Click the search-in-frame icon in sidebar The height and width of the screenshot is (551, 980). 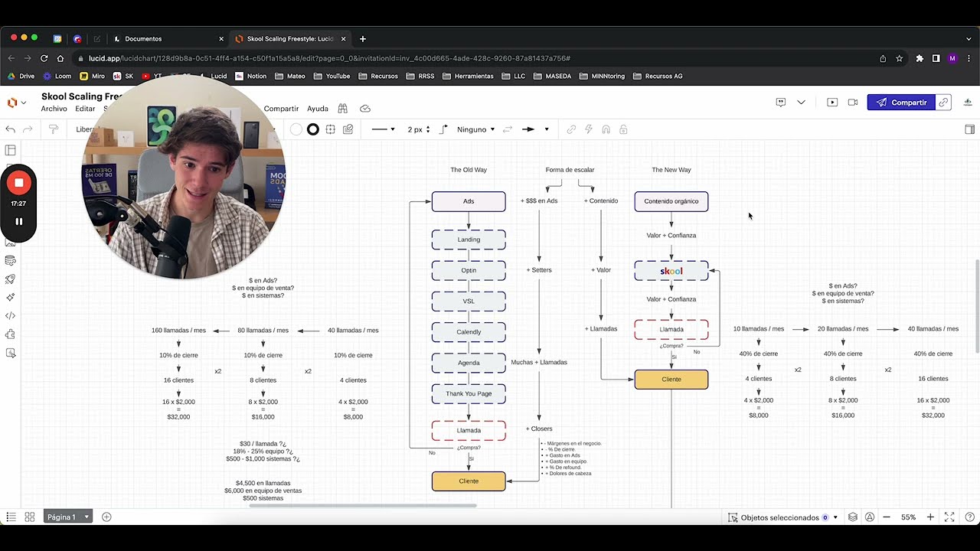[x=11, y=353]
